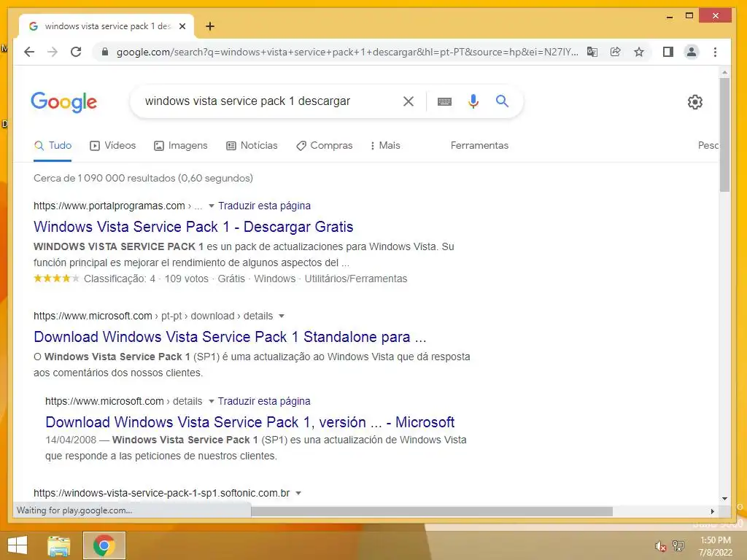Open Windows Start button
The width and height of the screenshot is (747, 560).
pos(18,545)
